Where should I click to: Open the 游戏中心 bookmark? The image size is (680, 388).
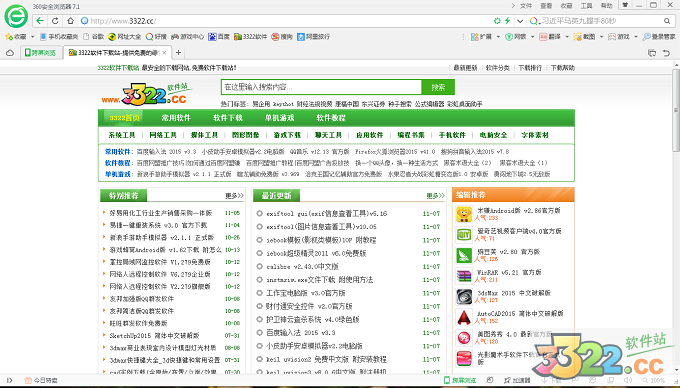coord(187,37)
